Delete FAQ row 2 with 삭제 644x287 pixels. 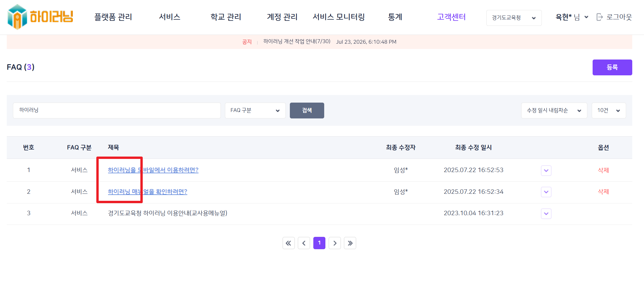coord(603,192)
